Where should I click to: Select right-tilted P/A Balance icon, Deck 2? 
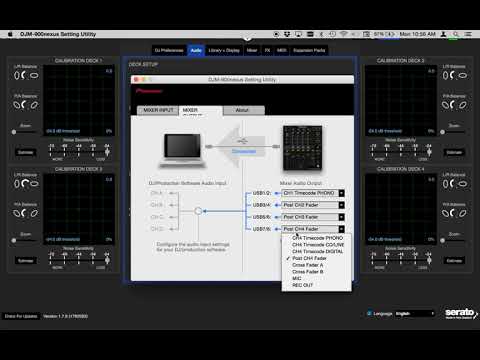coord(463,105)
